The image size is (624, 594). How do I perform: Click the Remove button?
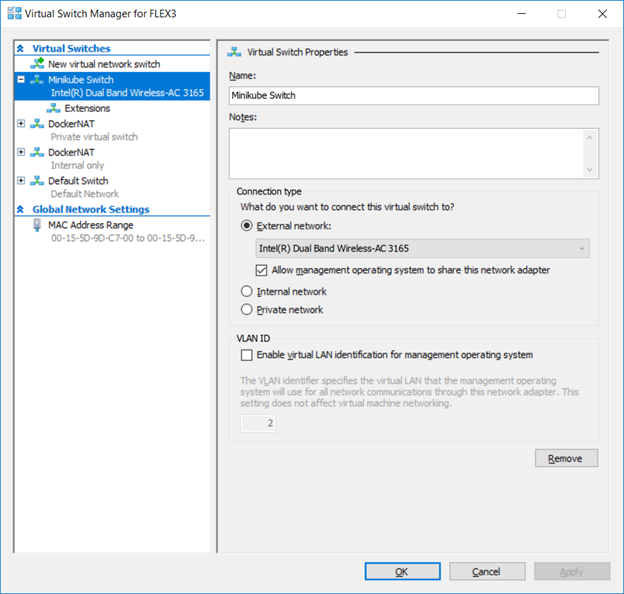(566, 458)
